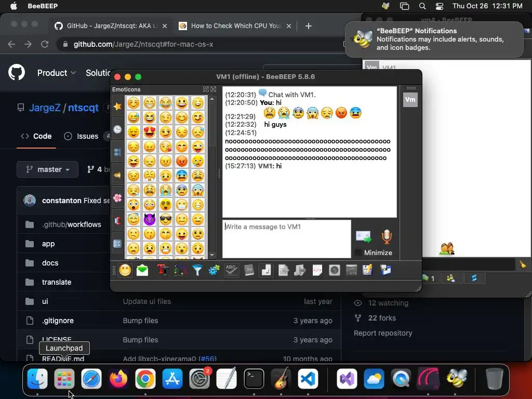Click the send message envelope-arrow button
Screen dimensions: 532x399
pos(363,236)
